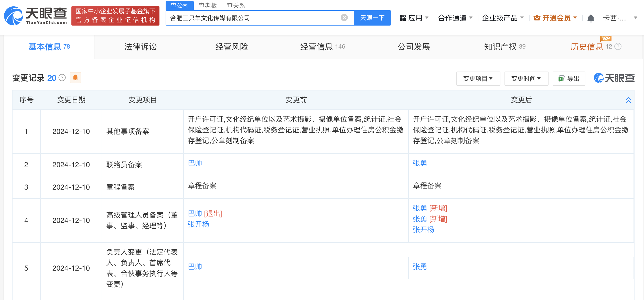644x300 pixels.
Task: Click the 天眼一下 search button
Action: [372, 18]
